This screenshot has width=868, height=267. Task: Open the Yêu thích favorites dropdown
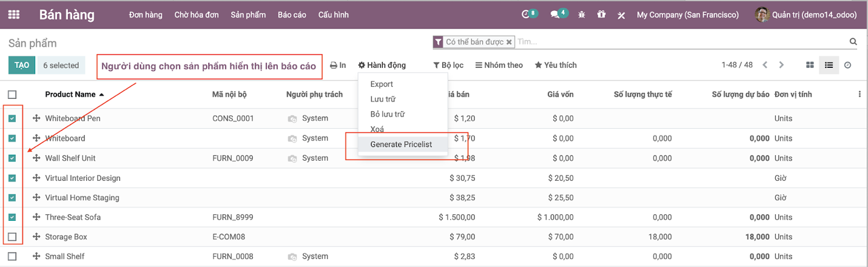pos(556,65)
